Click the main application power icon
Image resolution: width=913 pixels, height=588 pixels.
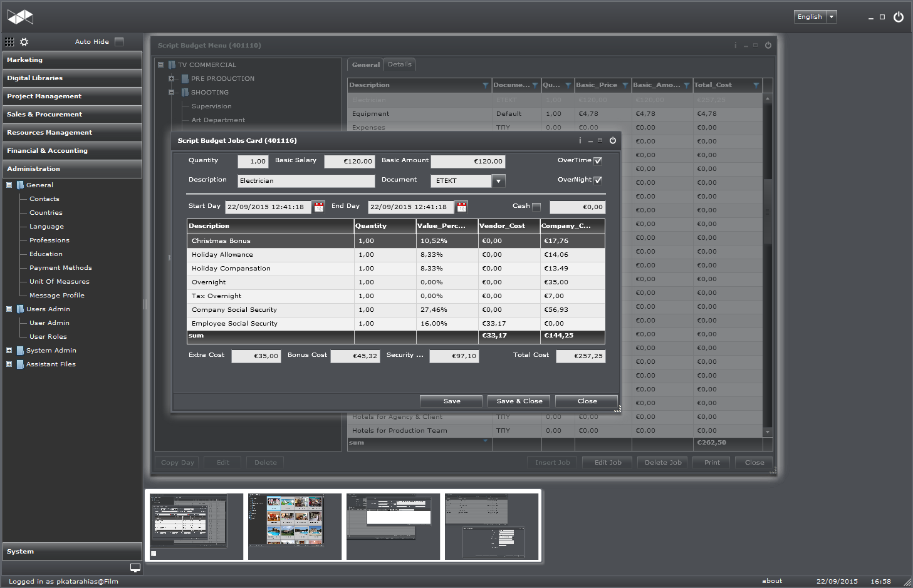898,17
